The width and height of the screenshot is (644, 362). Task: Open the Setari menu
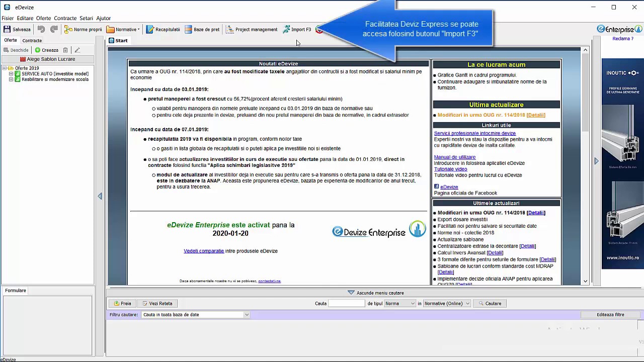86,18
